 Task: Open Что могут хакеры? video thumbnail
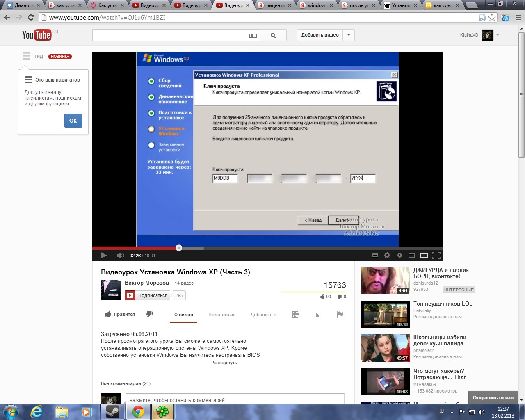(386, 382)
